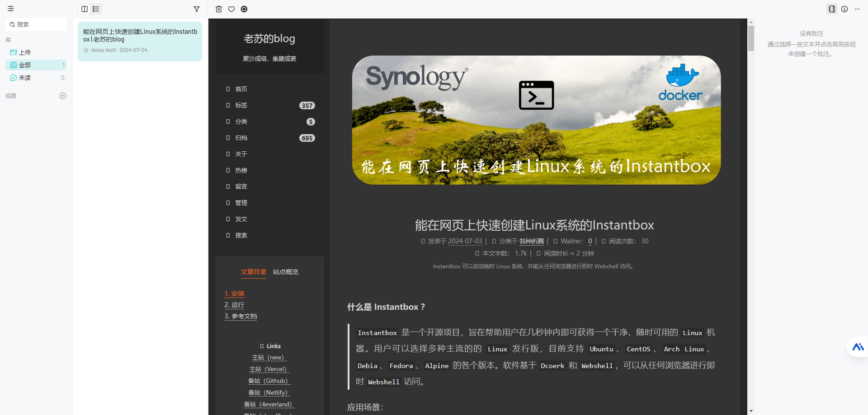Viewport: 868px width, 415px height.
Task: Jump to 2. 运行 section
Action: 234,305
